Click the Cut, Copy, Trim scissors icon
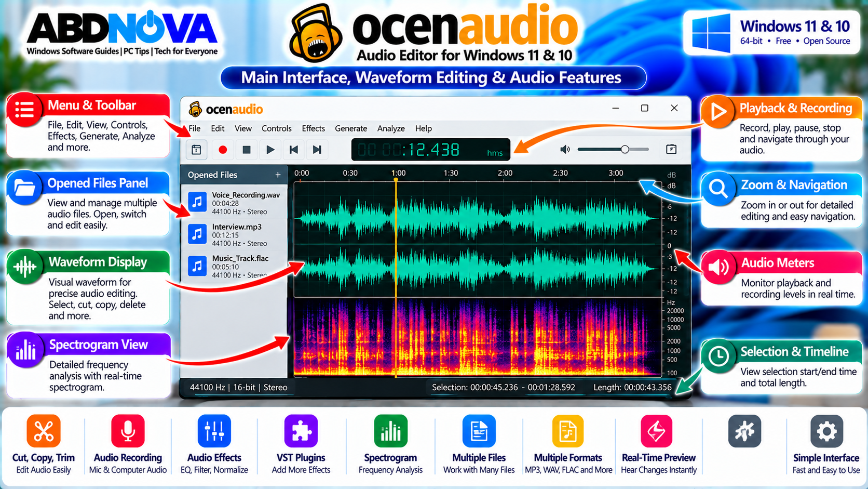Image resolution: width=868 pixels, height=489 pixels. point(44,431)
